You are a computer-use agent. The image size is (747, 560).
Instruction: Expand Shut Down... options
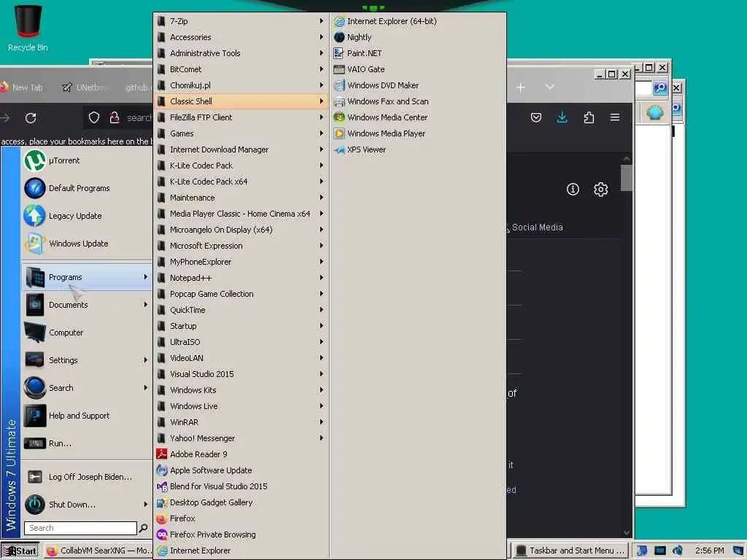point(87,505)
